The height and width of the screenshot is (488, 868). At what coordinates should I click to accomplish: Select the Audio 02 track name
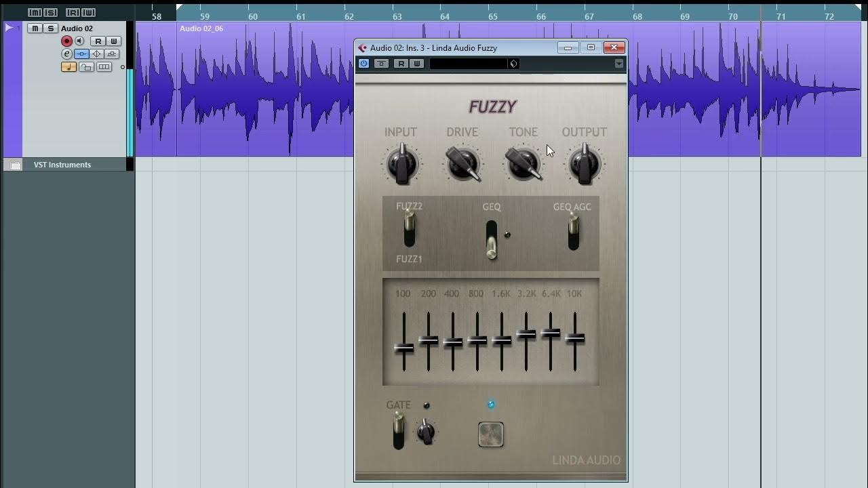tap(77, 28)
